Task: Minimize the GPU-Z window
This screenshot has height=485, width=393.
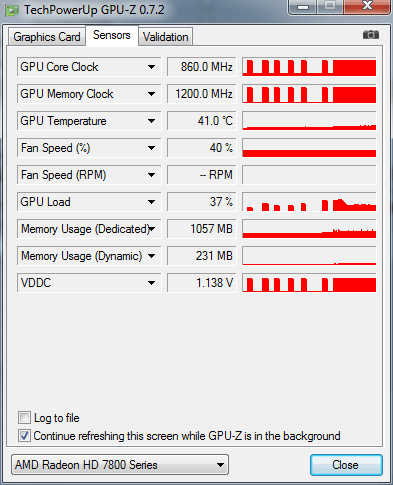Action: [303, 6]
